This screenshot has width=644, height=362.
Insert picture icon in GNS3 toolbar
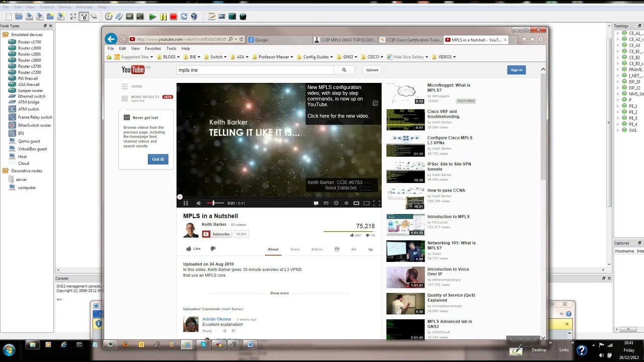coord(222,17)
